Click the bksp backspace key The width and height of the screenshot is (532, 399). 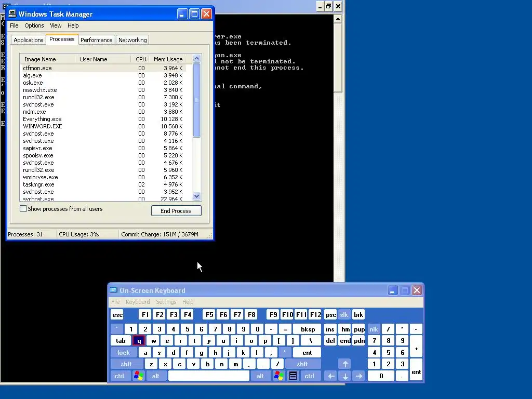(x=308, y=329)
